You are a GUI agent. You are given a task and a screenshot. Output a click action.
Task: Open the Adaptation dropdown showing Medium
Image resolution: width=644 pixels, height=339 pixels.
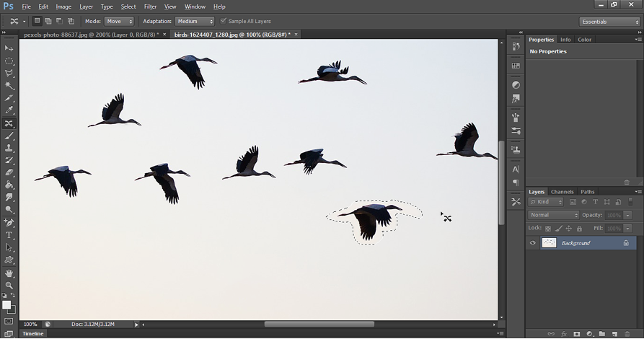(x=195, y=22)
